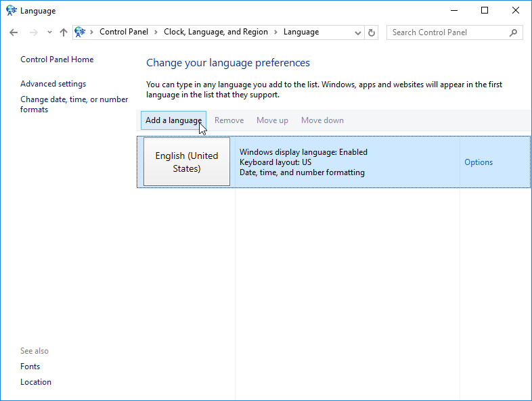The image size is (532, 401).
Task: Click Move down in the language toolbar
Action: 322,120
